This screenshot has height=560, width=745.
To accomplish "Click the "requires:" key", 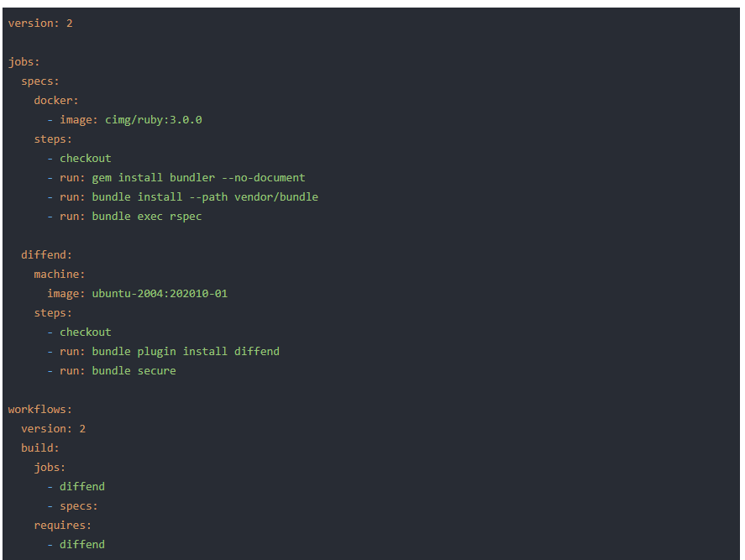I will pos(63,526).
